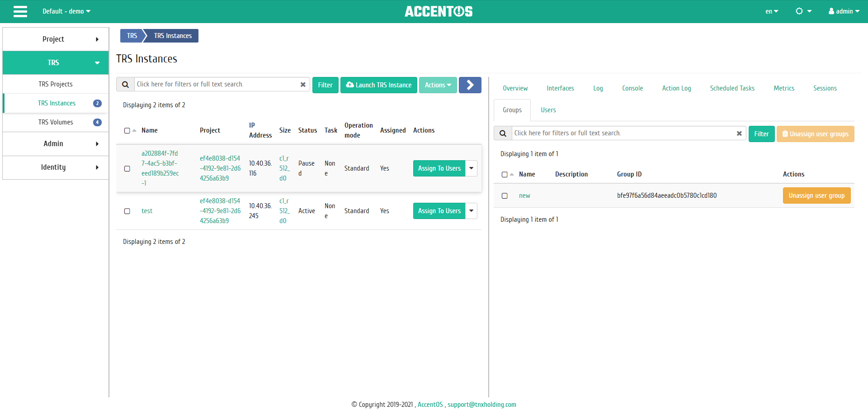This screenshot has width=868, height=410.
Task: Click the TRS Instances breadcrumb
Action: (173, 36)
